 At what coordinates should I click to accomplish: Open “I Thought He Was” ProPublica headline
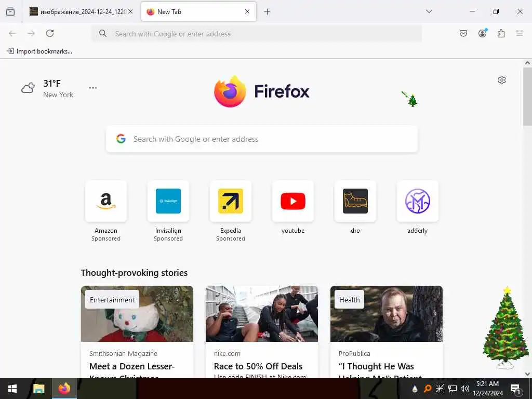pos(376,366)
